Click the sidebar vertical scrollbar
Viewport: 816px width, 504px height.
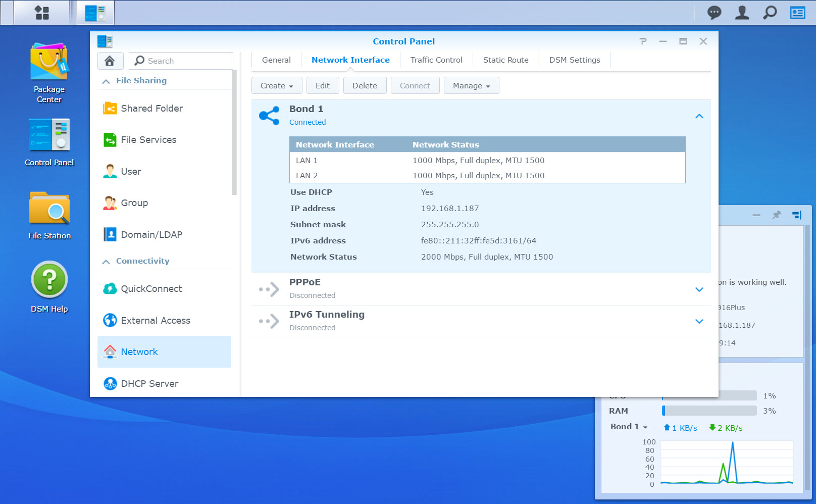click(234, 132)
